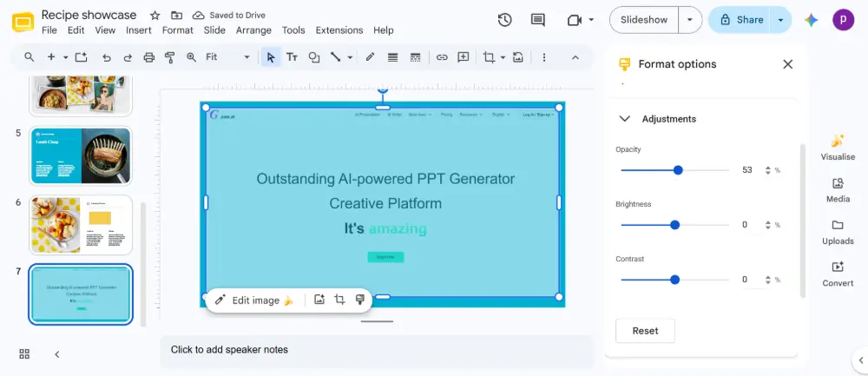Viewport: 868px width, 376px height.
Task: Select the line tool
Action: click(335, 57)
